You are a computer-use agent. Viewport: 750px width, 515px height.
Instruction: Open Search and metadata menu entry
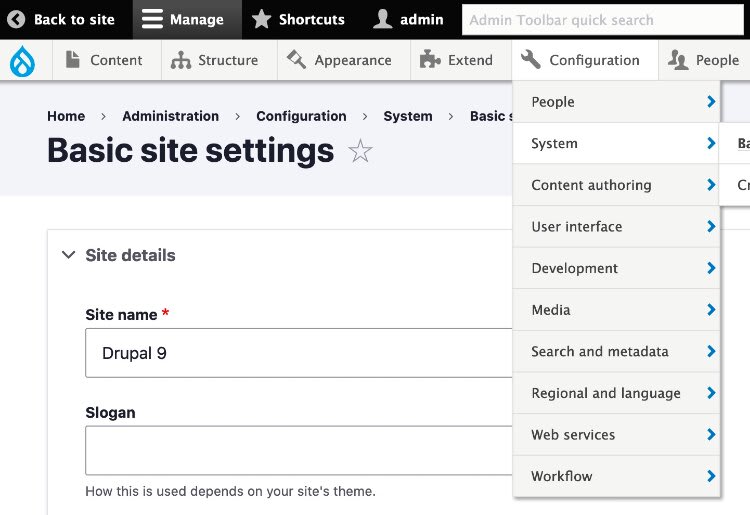(x=616, y=351)
